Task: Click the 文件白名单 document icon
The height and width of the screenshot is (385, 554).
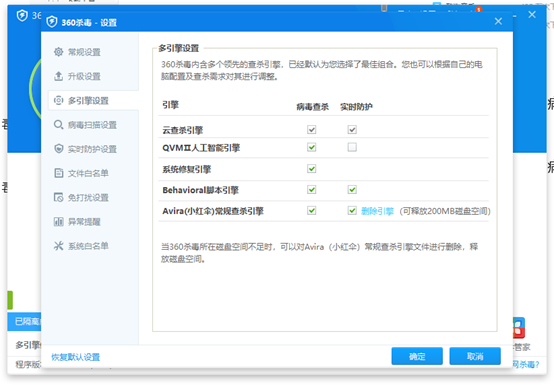Action: point(58,173)
